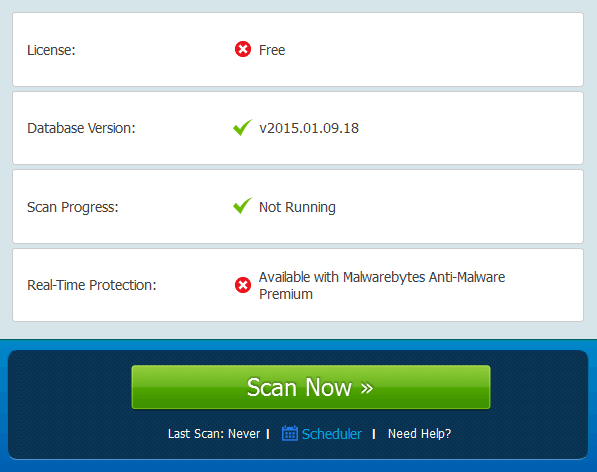Click the 'Free' license status text
Viewport: 597px width, 472px height.
tap(272, 50)
